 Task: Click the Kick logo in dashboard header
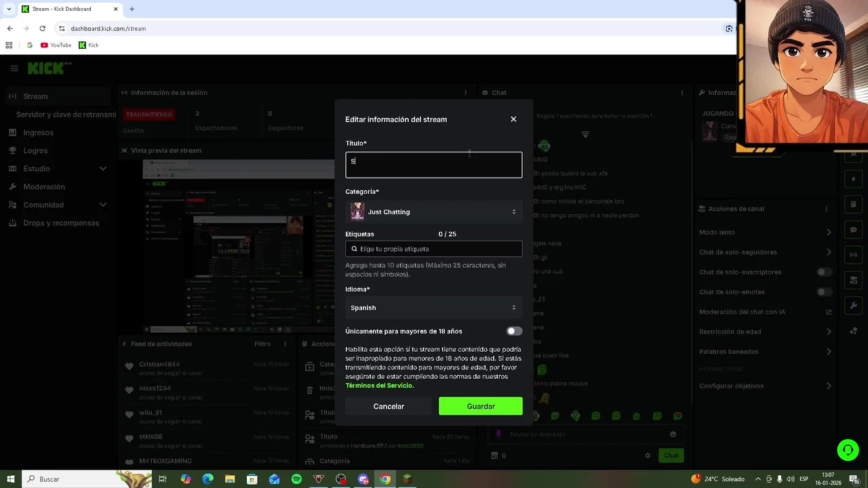48,68
